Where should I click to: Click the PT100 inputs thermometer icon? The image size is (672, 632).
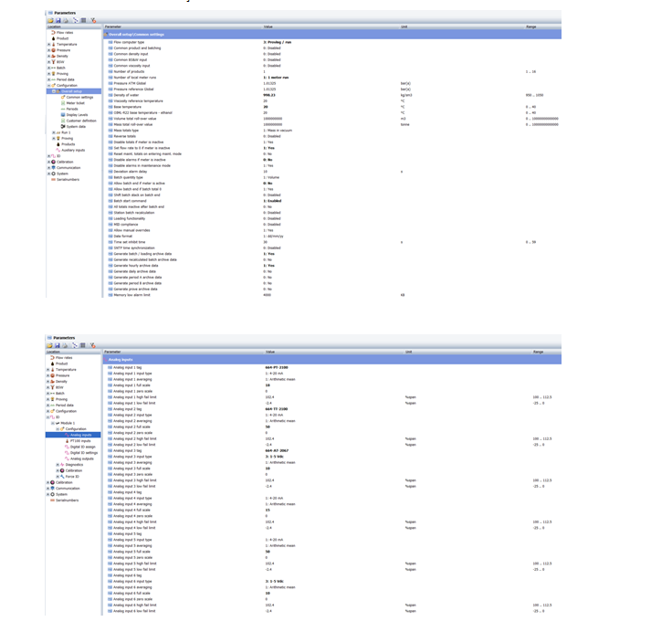tap(67, 441)
